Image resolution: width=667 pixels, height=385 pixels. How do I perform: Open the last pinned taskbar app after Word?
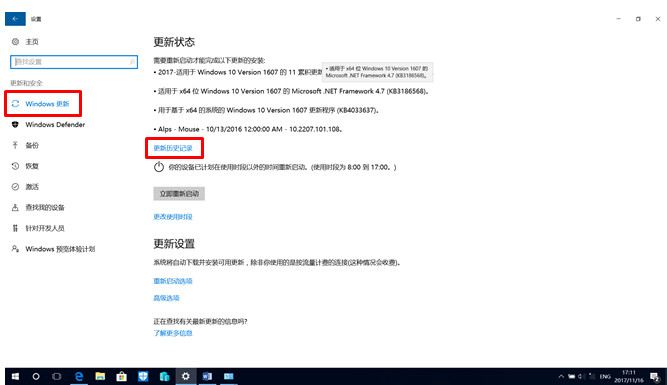click(x=228, y=376)
